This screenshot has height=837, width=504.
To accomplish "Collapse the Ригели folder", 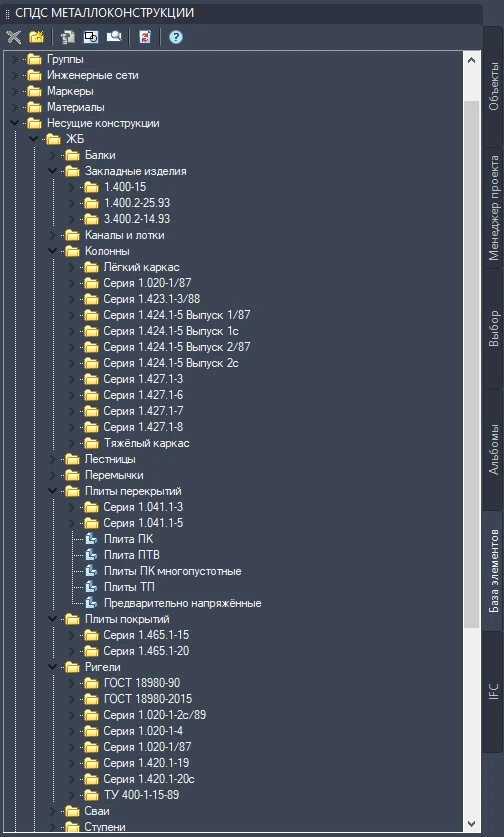I will click(x=52, y=667).
